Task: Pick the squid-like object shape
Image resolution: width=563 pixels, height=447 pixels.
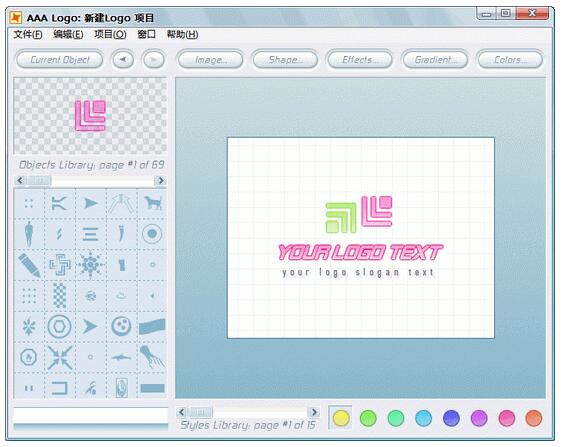Action: click(x=152, y=357)
